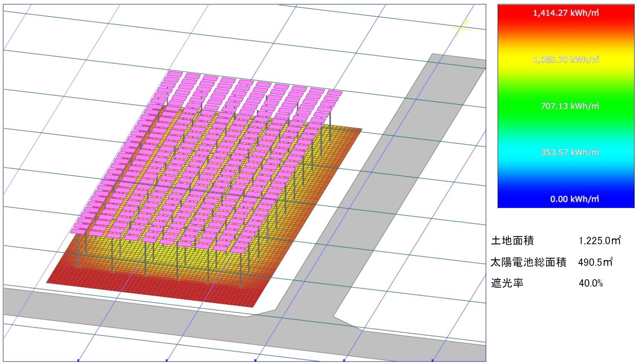Select the 太陽電池総面積 label
Viewport: 644px width, 364px height.
click(528, 262)
